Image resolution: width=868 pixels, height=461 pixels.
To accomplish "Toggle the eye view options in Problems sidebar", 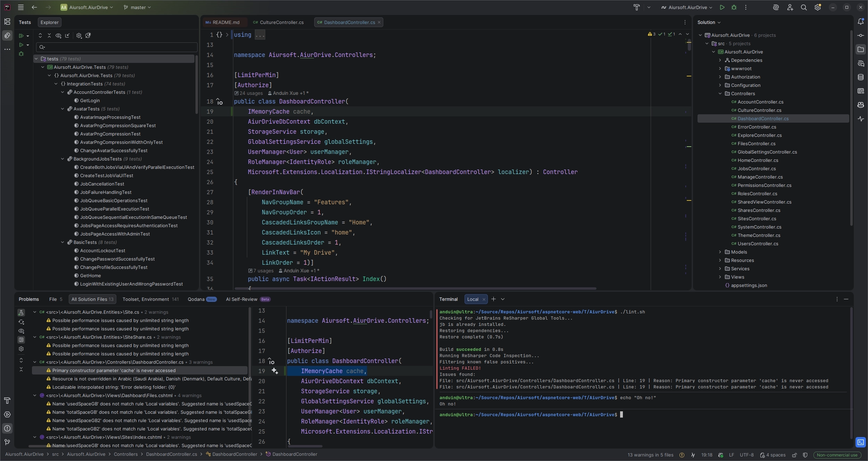I will 21,331.
